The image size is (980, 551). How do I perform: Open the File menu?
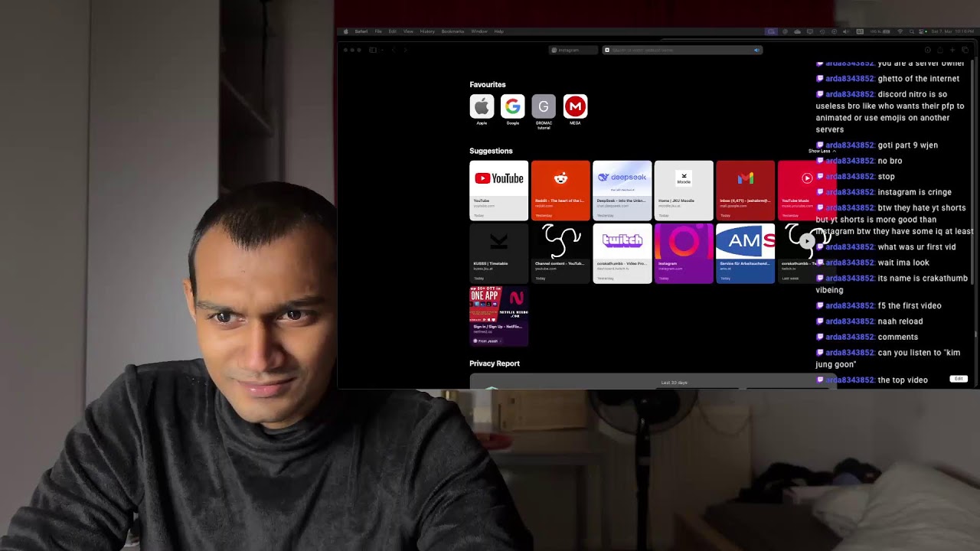click(378, 31)
